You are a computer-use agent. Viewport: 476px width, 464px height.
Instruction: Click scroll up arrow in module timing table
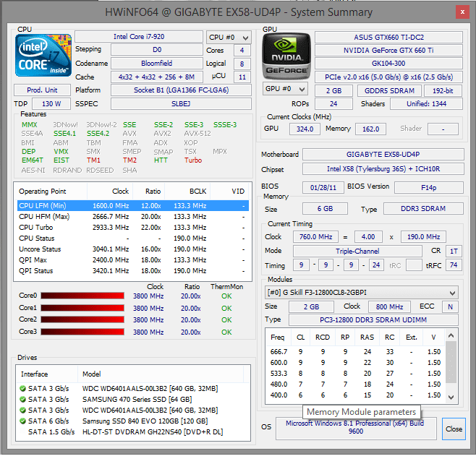coord(451,335)
